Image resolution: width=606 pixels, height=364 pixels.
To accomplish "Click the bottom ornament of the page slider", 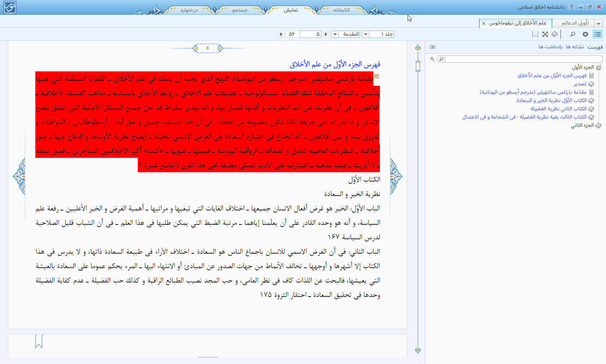I will (418, 350).
